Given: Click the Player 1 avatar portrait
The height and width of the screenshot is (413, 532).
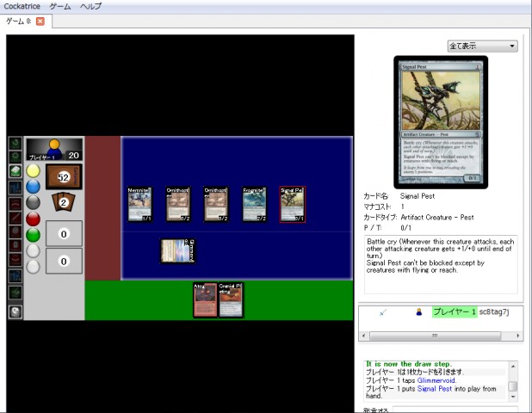Looking at the screenshot, I should [54, 149].
